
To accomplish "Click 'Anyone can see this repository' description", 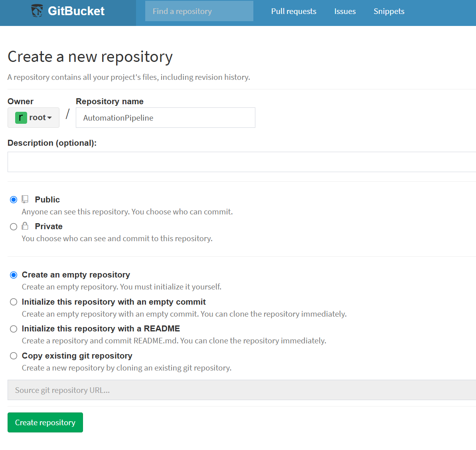I will pos(127,212).
